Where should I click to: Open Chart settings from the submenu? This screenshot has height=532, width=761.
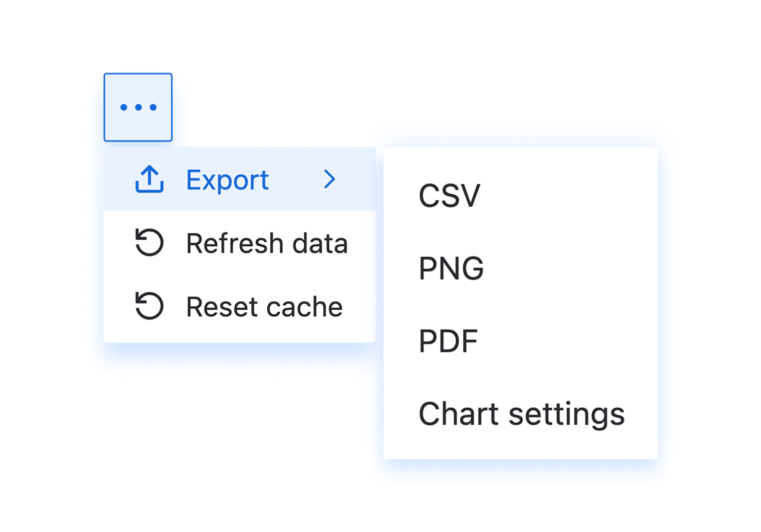click(x=521, y=414)
